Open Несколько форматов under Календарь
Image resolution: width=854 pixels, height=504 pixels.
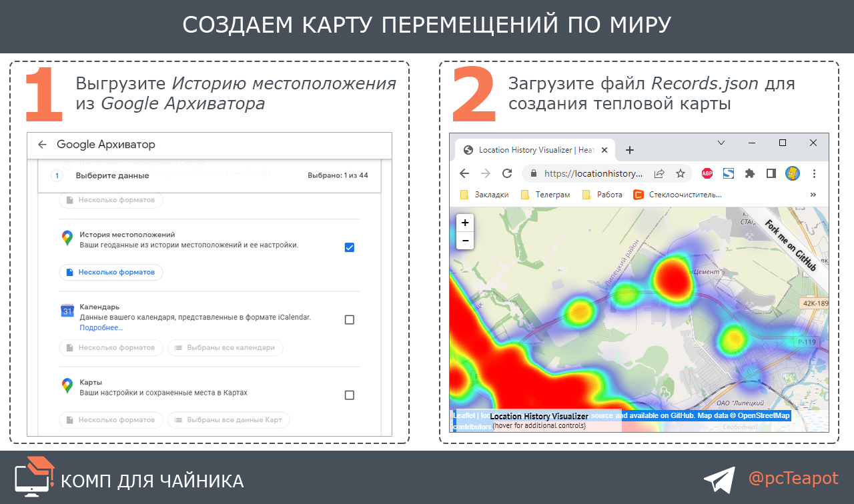point(111,347)
